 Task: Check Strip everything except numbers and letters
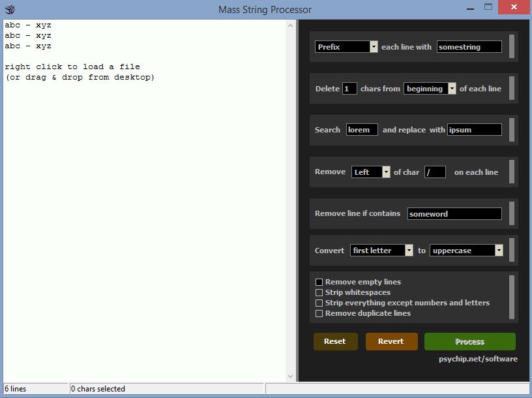319,303
